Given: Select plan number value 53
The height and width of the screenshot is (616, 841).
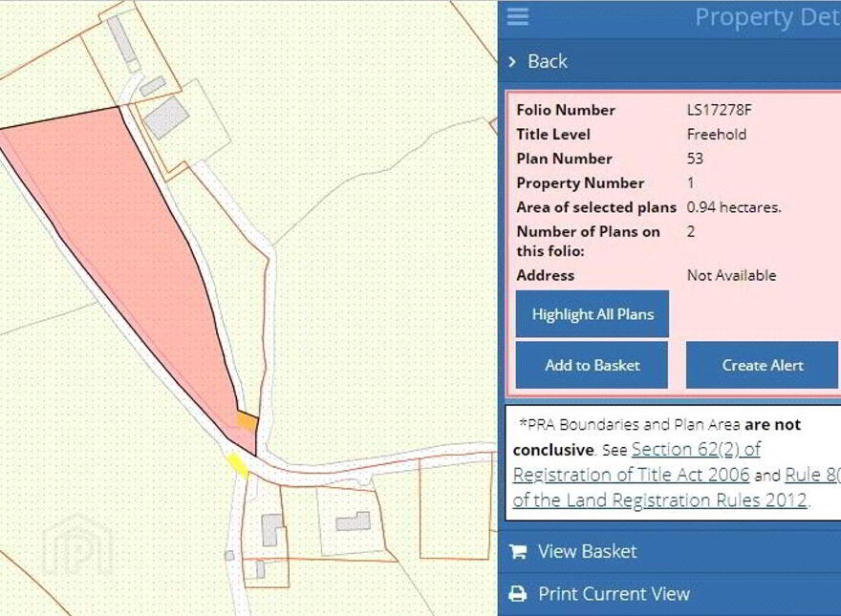Looking at the screenshot, I should (x=695, y=159).
